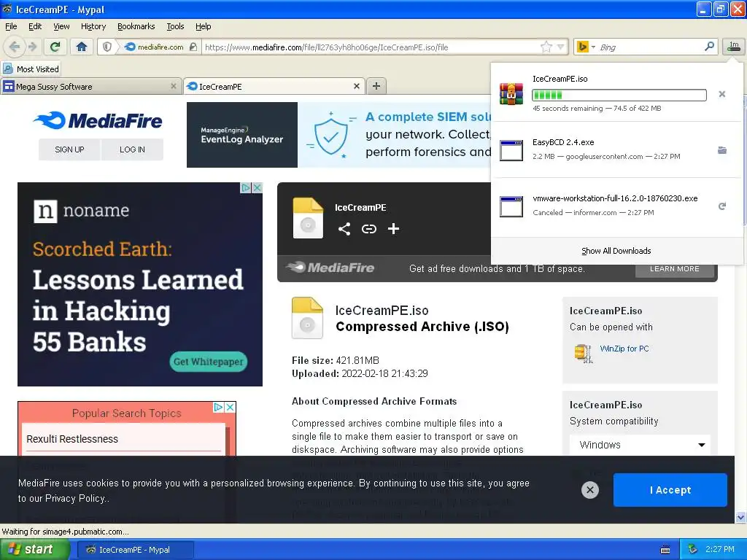Open the View menu
Viewport: 747px width, 560px height.
[x=61, y=26]
